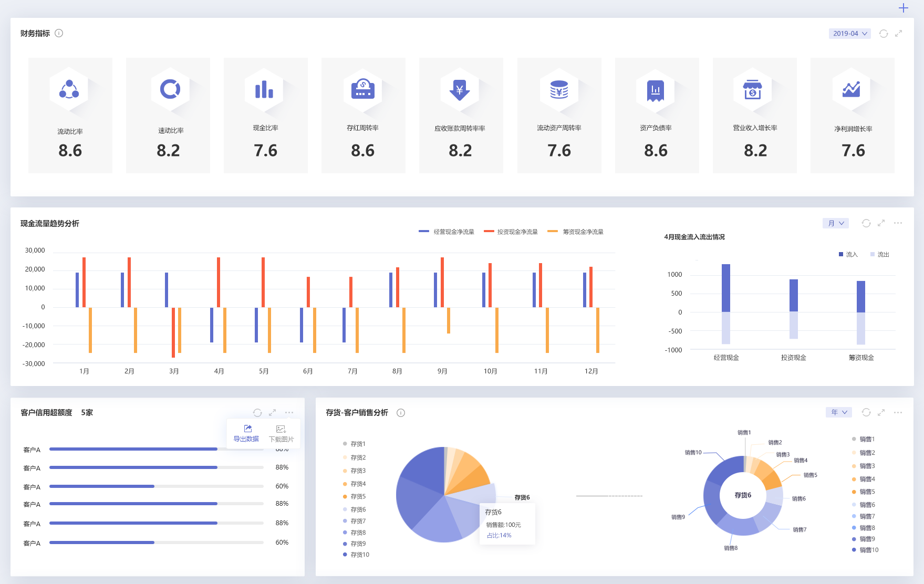
Task: Click the plus icon at top right
Action: click(903, 8)
